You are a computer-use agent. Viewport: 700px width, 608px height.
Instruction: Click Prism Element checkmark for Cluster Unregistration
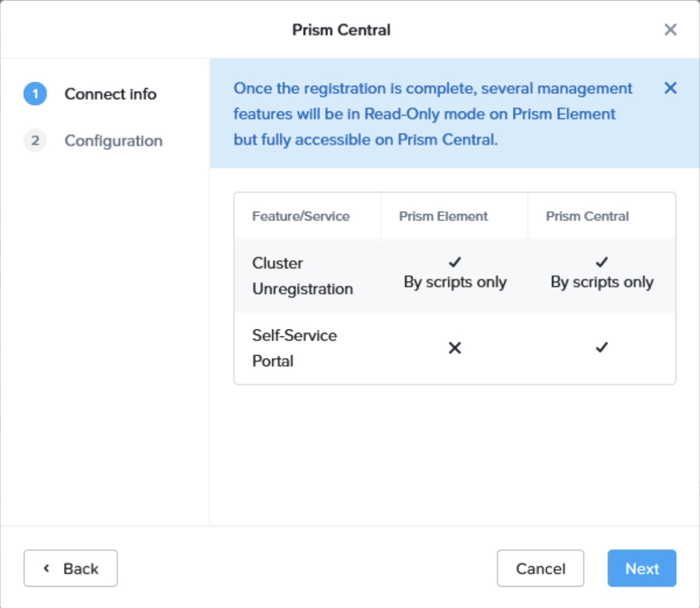tap(454, 262)
